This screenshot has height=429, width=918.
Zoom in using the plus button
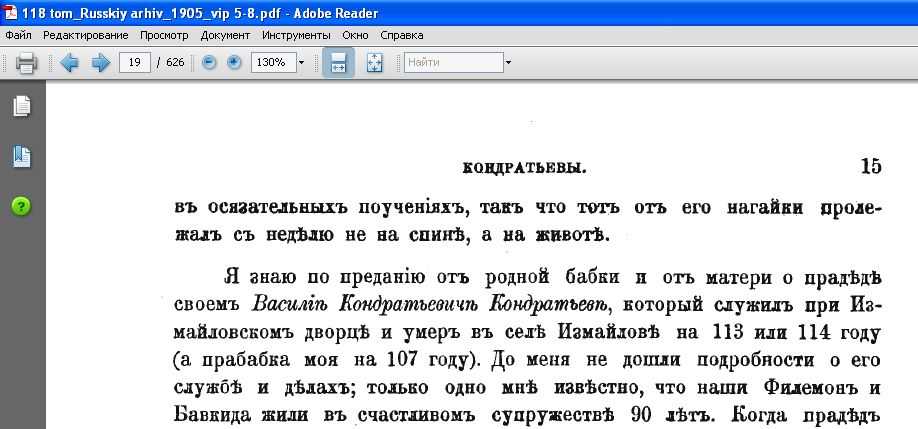234,63
